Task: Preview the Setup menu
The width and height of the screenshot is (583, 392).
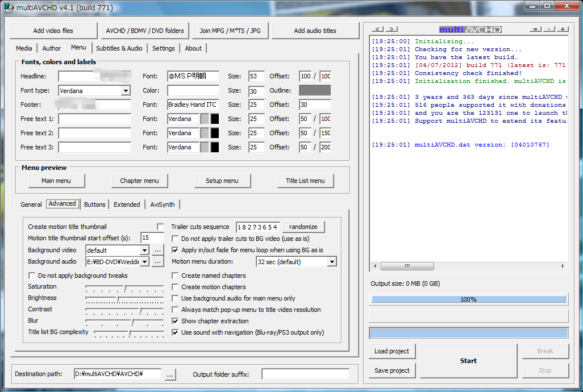Action: pyautogui.click(x=222, y=181)
